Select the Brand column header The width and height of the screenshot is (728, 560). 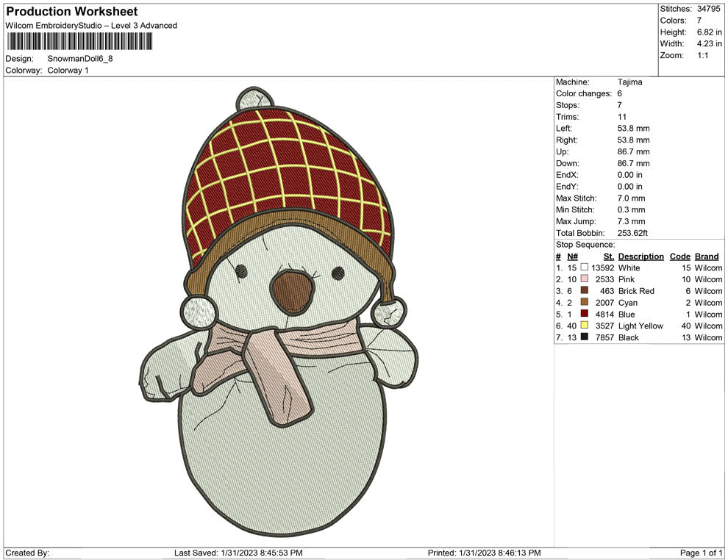[706, 256]
